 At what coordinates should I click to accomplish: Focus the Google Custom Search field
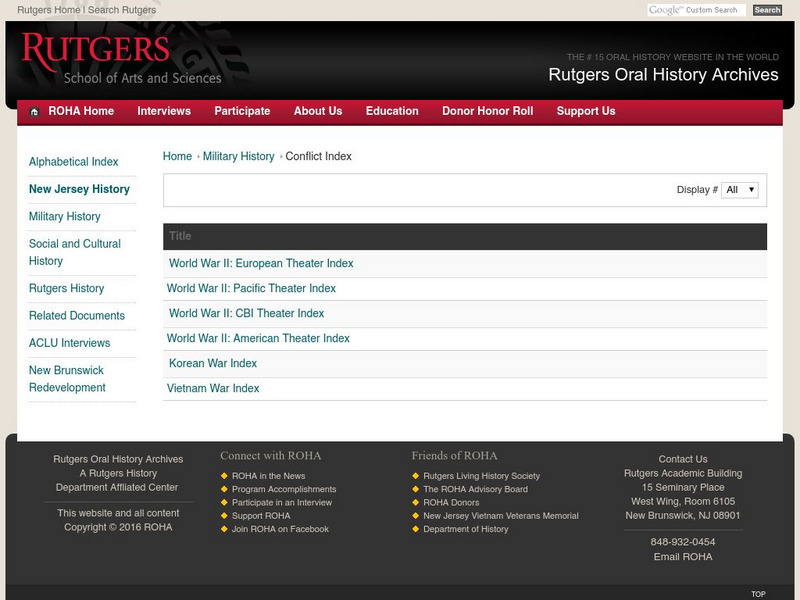pyautogui.click(x=696, y=10)
